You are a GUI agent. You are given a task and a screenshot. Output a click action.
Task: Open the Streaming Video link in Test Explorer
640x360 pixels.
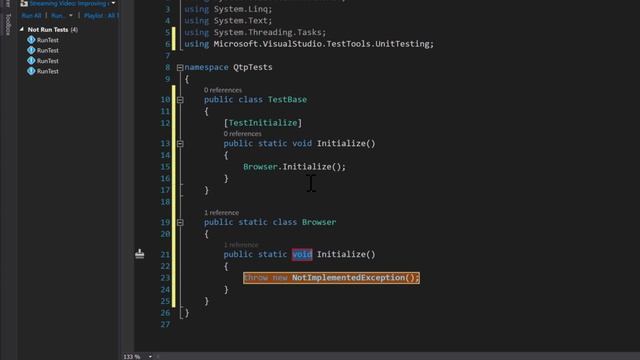[69, 3]
